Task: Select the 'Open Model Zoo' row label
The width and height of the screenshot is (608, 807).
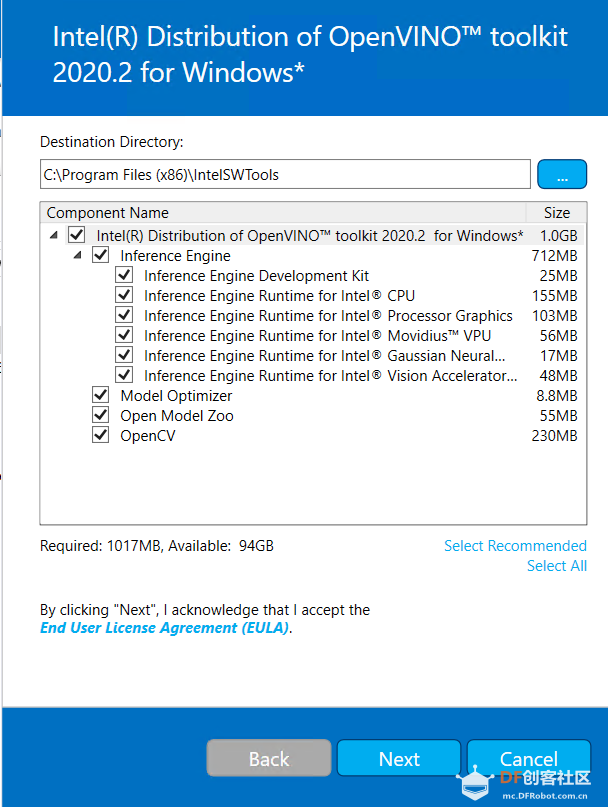Action: 177,416
